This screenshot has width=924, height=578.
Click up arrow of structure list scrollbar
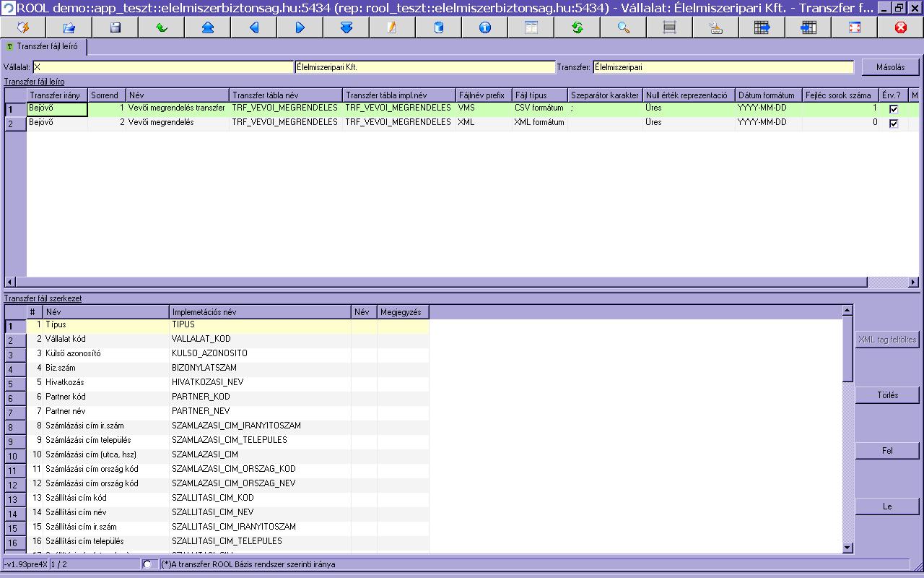(847, 311)
